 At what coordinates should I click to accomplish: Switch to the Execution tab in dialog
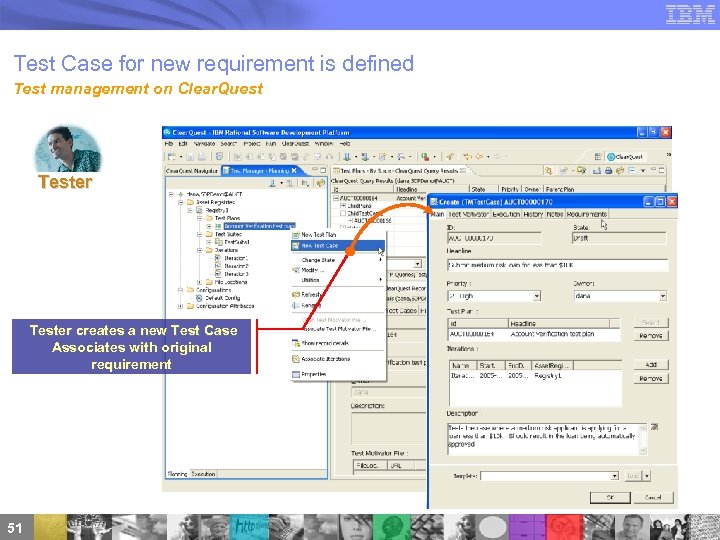(x=506, y=214)
